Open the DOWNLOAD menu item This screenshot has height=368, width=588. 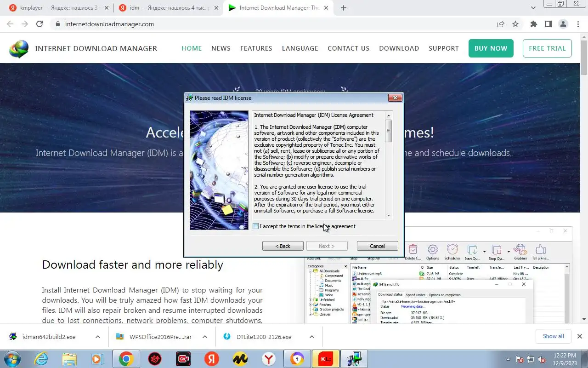[x=399, y=48]
